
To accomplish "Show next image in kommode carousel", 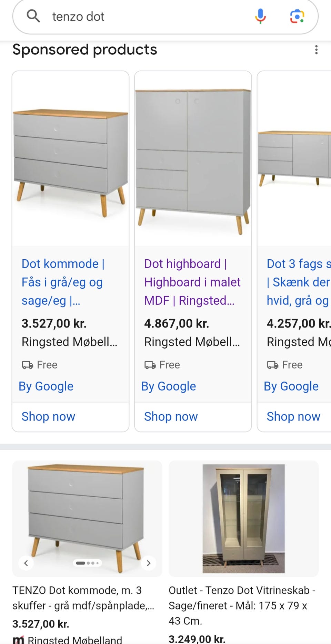I will (149, 563).
